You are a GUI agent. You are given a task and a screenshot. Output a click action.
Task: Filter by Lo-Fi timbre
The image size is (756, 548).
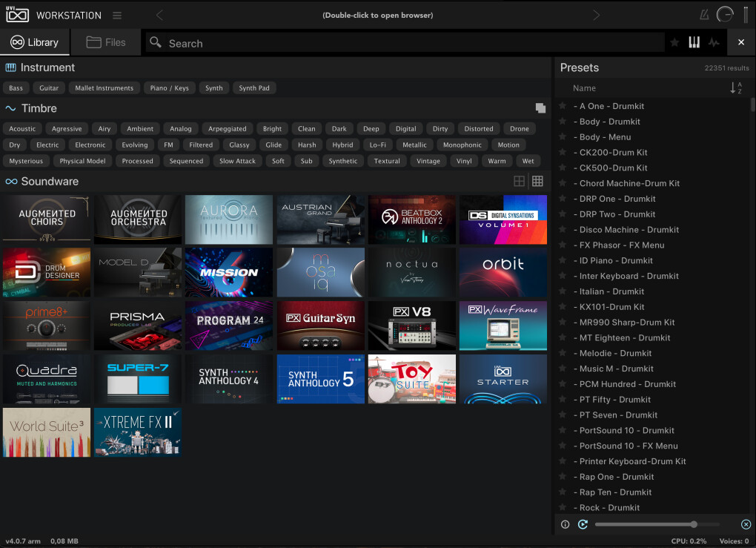377,145
